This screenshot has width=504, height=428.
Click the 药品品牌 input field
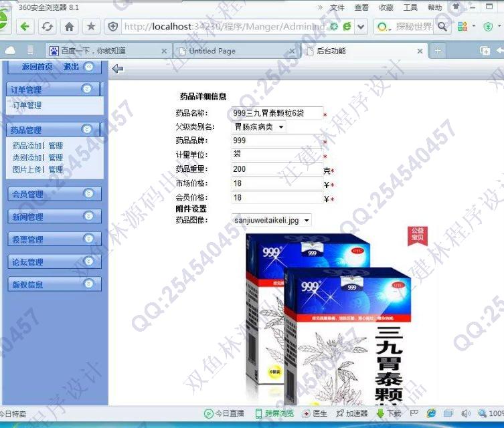277,140
